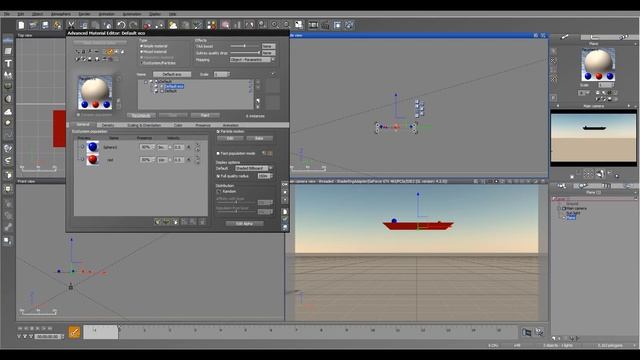Image resolution: width=640 pixels, height=360 pixels.
Task: Select the cloud object tool in left toolbar
Action: [x=8, y=111]
